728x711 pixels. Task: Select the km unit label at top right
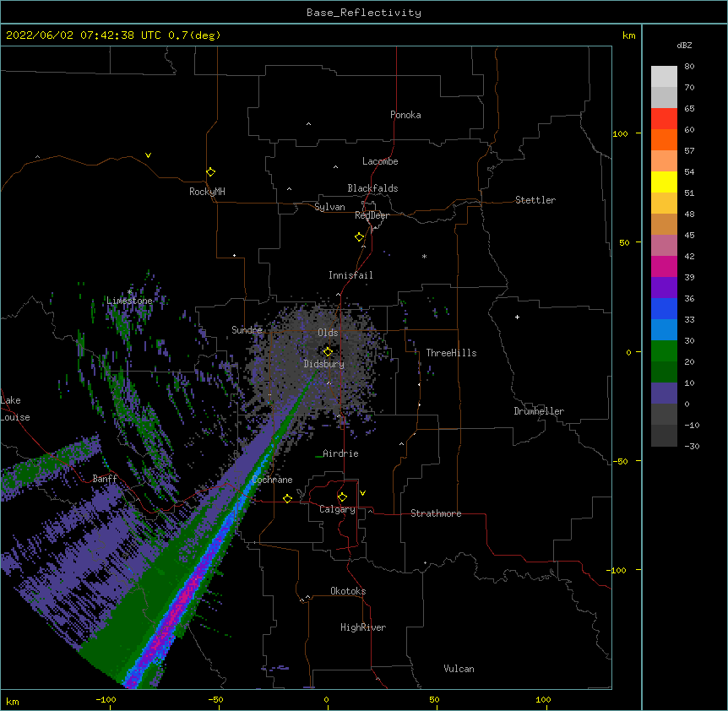tap(628, 35)
